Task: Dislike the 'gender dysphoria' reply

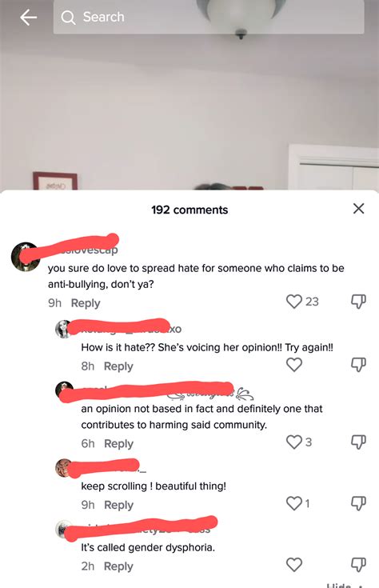Action: point(358,564)
